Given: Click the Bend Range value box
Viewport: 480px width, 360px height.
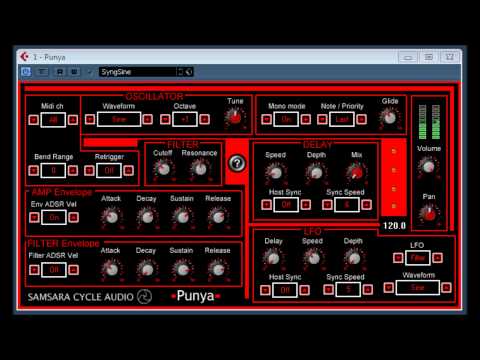Looking at the screenshot, I should coord(53,171).
